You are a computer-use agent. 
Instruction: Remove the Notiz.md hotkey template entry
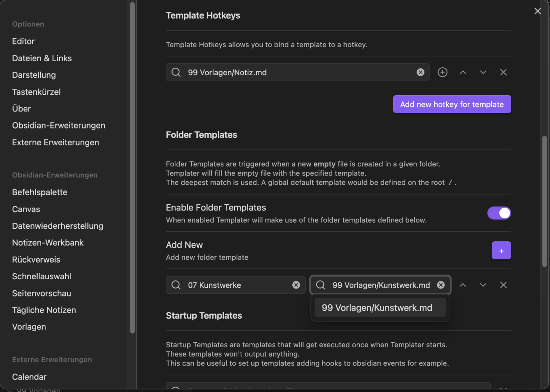click(503, 72)
